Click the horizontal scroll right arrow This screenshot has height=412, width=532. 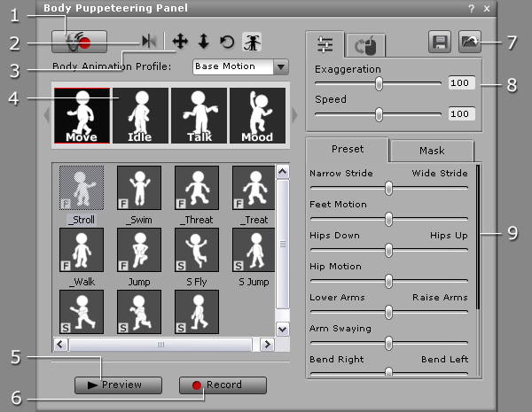click(268, 344)
